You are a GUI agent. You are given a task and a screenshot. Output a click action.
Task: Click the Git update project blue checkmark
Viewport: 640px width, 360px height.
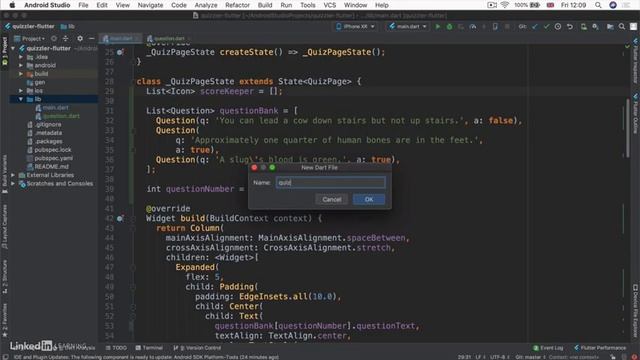[x=535, y=27]
